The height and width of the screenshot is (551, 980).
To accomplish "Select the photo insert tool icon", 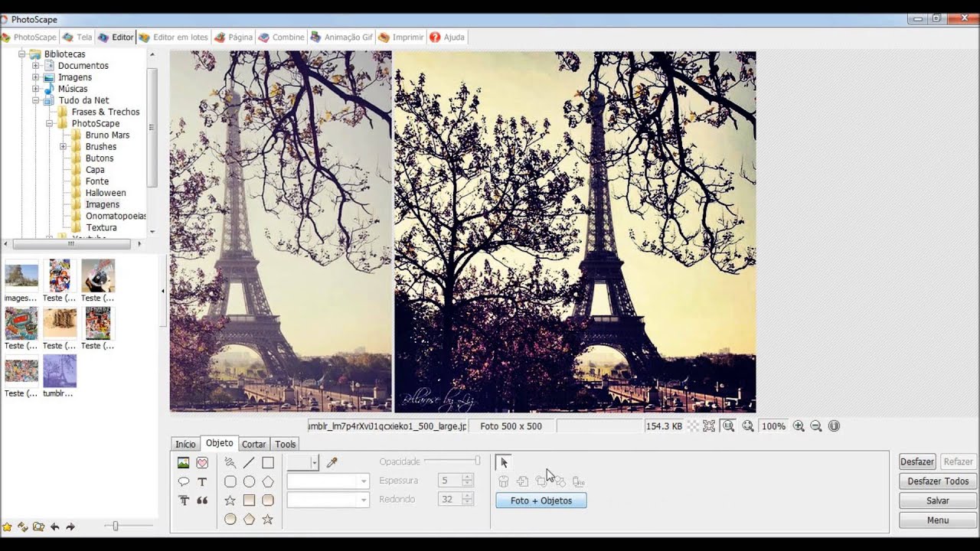I will [183, 463].
